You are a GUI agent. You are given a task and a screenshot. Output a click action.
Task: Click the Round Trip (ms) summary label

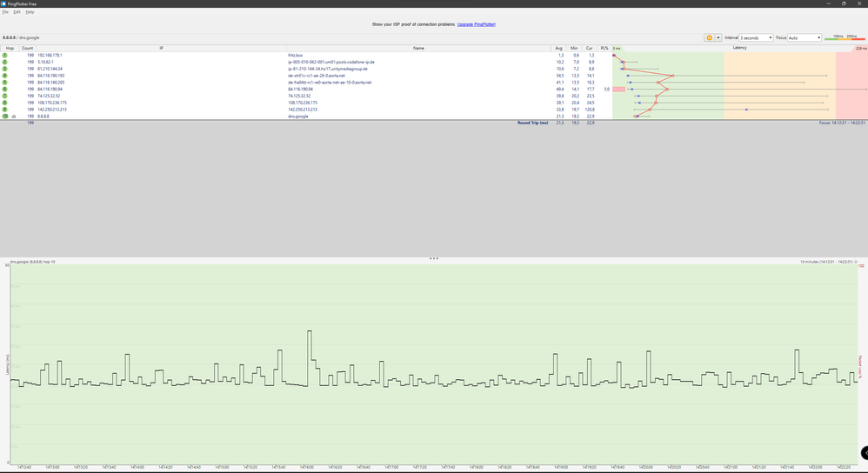[x=532, y=123]
